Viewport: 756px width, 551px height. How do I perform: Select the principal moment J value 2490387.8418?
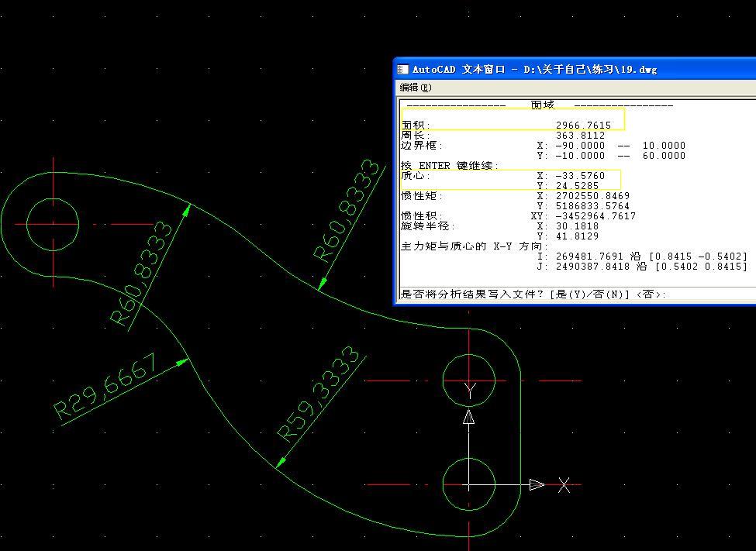click(x=592, y=266)
